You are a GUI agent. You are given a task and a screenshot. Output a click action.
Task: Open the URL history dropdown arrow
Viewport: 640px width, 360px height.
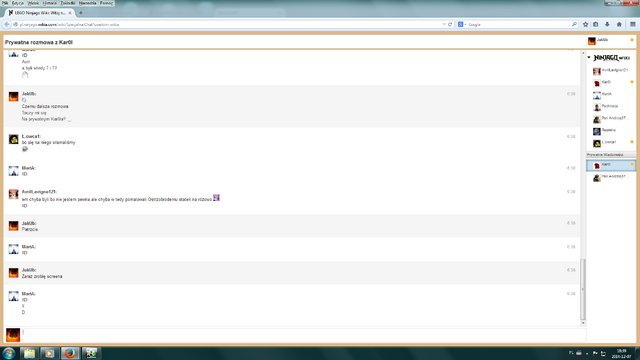pos(444,24)
